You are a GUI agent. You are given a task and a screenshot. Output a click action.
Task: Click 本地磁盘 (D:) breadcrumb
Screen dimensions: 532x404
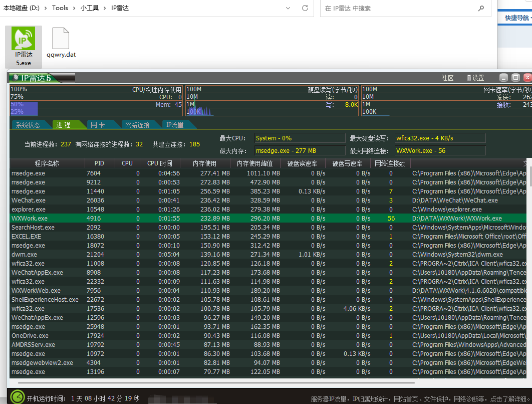pos(22,8)
